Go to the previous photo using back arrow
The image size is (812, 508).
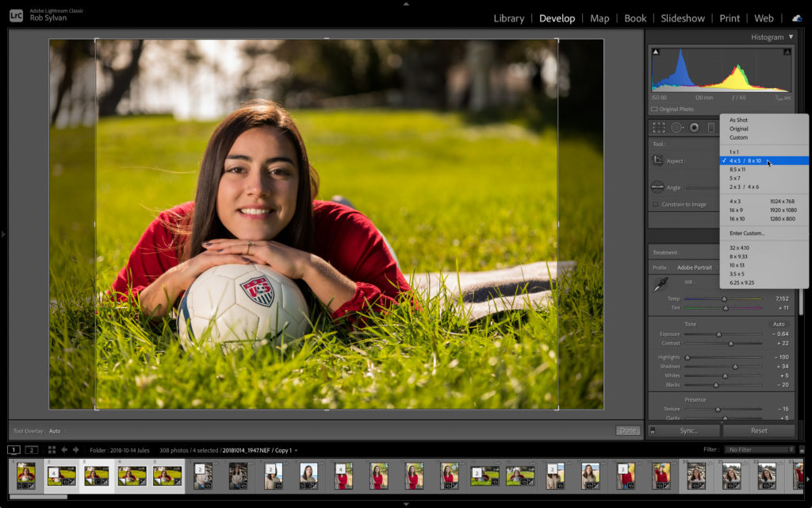[64, 450]
